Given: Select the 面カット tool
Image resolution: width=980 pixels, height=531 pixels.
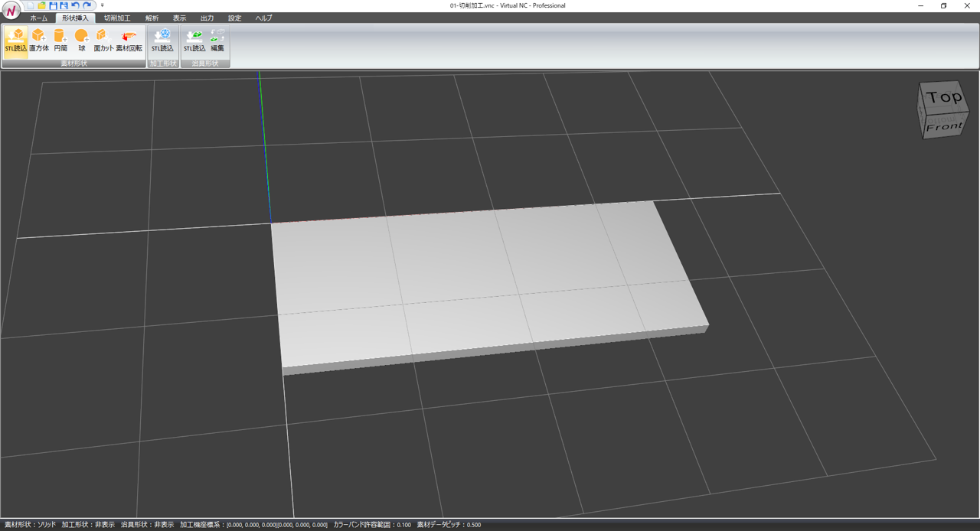Looking at the screenshot, I should tap(103, 41).
